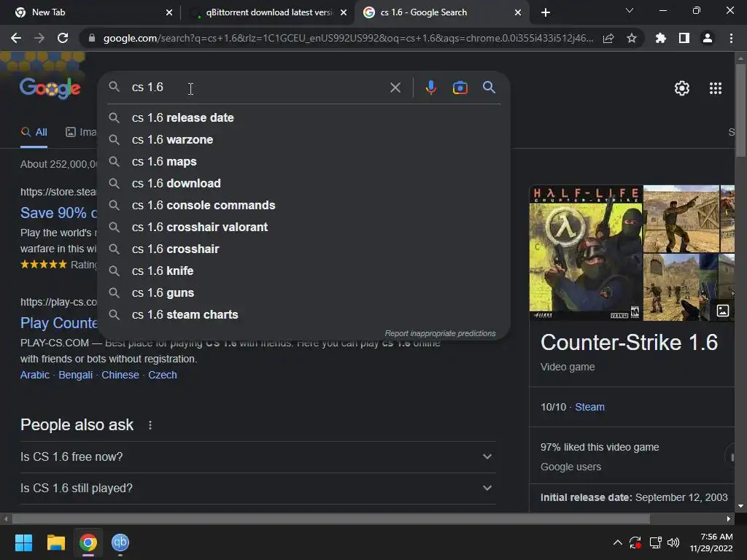The image size is (747, 560).
Task: Click the horizontal scrollbar at page bottom
Action: tap(331, 518)
